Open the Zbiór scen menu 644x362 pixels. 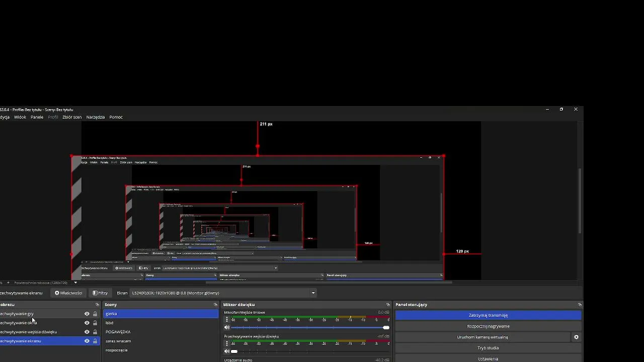point(72,117)
